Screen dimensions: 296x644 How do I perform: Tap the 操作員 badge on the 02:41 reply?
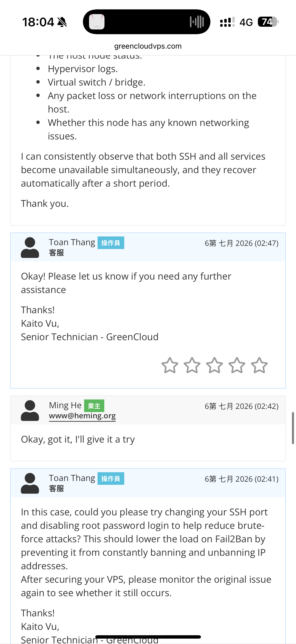(111, 479)
